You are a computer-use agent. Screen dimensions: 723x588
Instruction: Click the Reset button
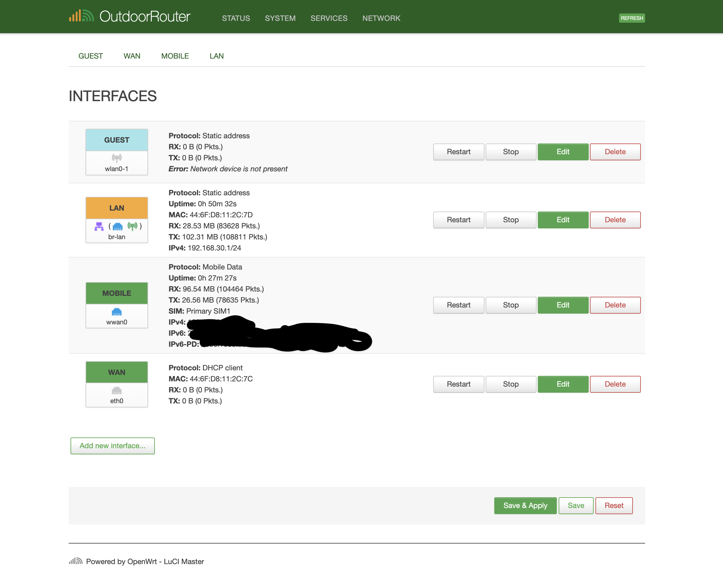click(614, 506)
